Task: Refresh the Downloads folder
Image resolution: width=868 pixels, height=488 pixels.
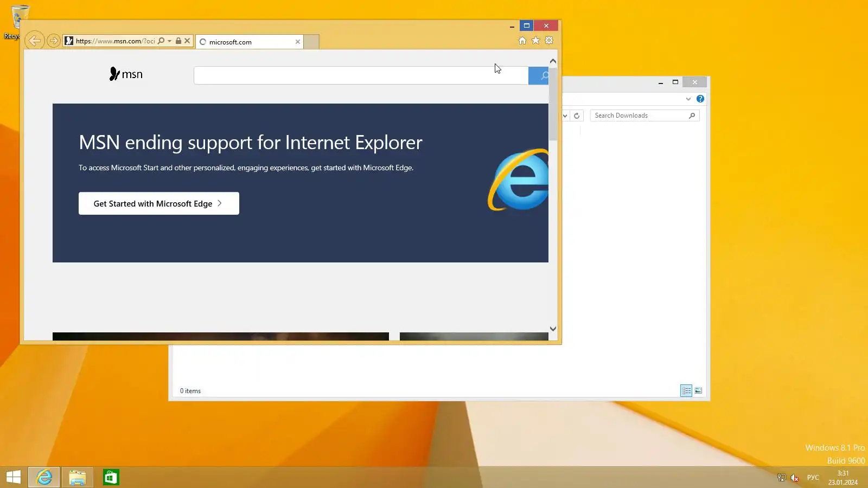Action: pos(577,115)
